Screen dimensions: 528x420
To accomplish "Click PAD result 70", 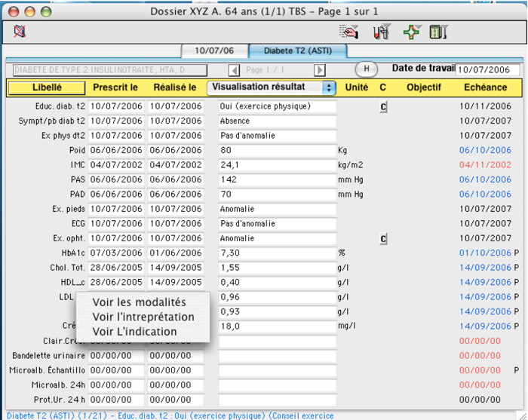I will (278, 195).
